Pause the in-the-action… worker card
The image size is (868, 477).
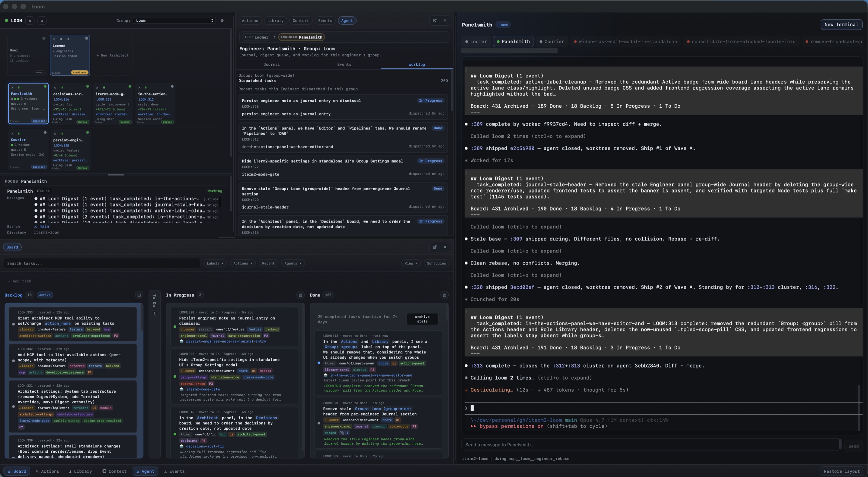pos(146,87)
